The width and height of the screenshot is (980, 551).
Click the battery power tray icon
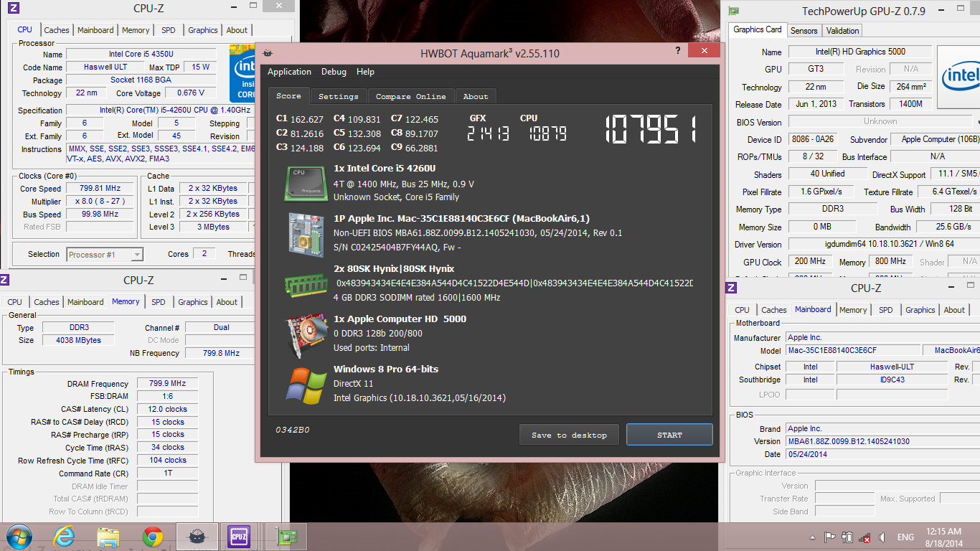[847, 537]
